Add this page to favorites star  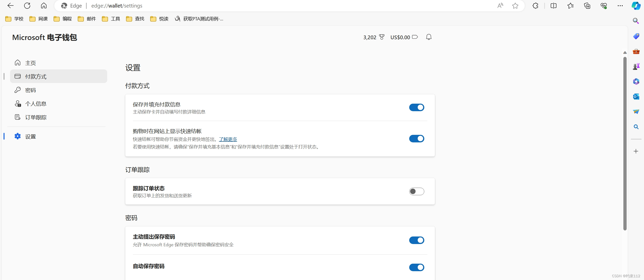(515, 6)
